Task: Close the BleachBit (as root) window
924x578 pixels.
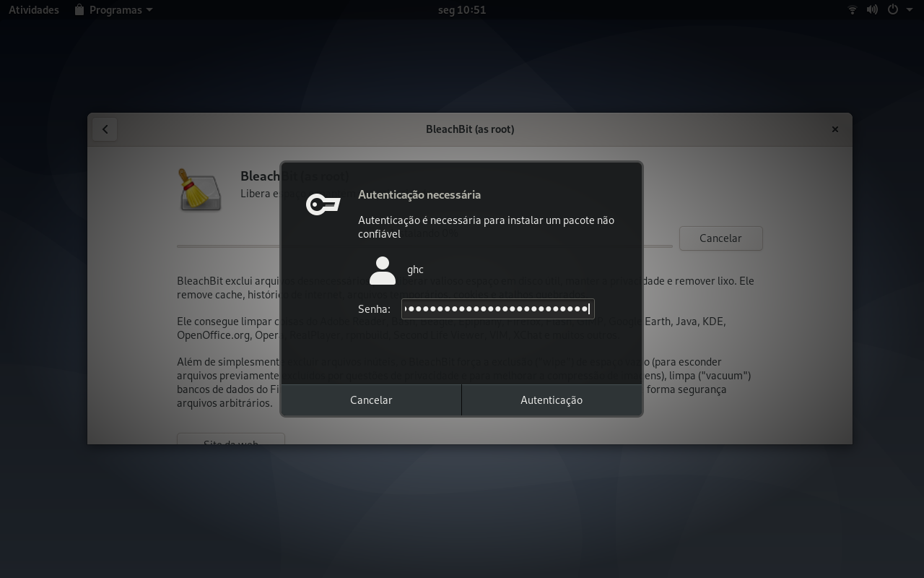Action: click(835, 129)
